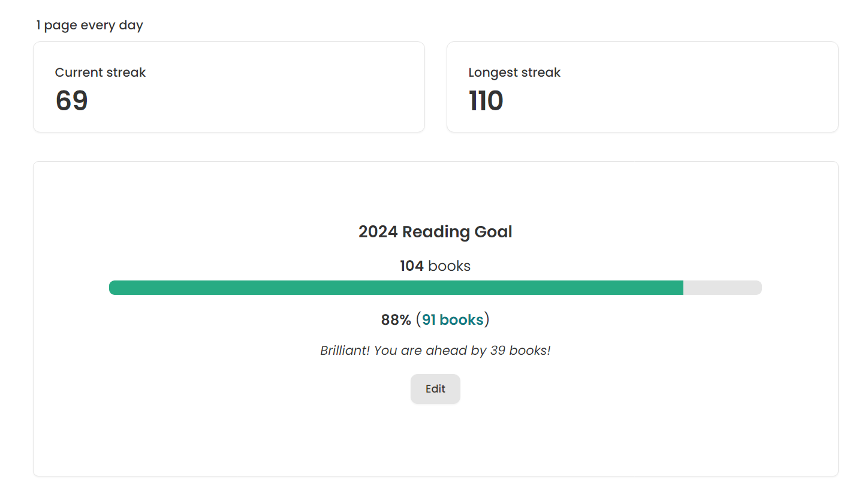This screenshot has height=504, width=865.
Task: Click the word "Goal" in the heading
Action: (x=493, y=232)
